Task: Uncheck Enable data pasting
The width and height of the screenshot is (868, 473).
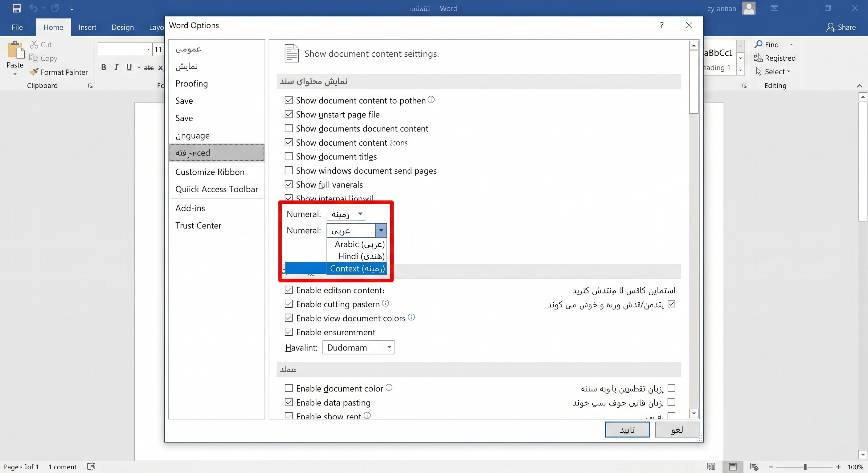Action: (x=289, y=402)
